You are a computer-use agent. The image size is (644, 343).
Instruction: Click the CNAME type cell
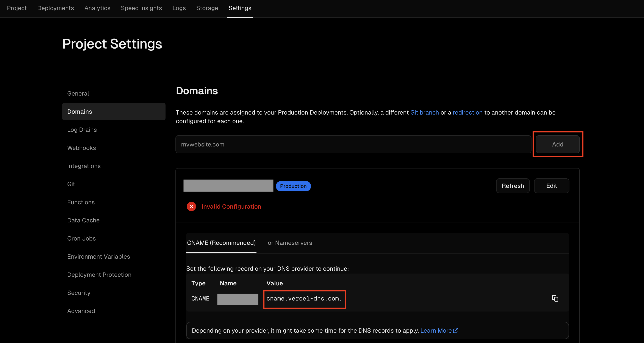tap(200, 299)
